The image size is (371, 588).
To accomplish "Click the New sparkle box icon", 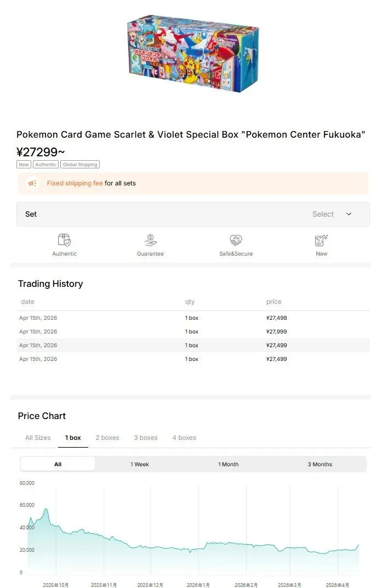I will coord(321,240).
